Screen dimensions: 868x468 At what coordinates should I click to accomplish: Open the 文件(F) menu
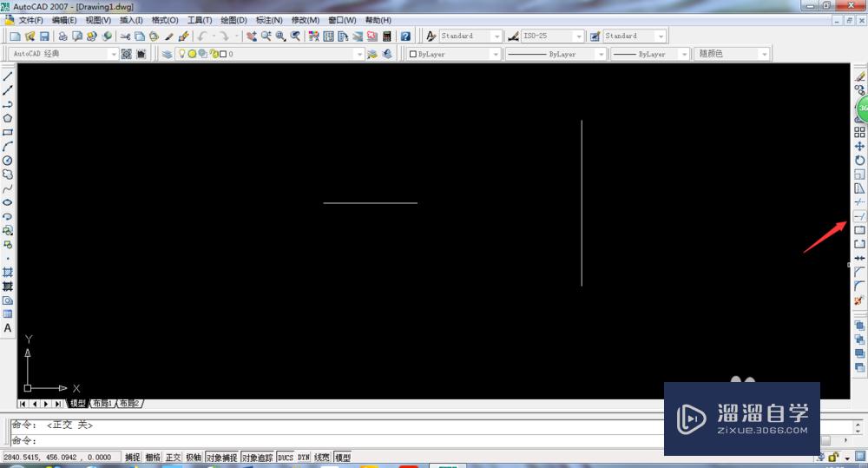coord(31,20)
